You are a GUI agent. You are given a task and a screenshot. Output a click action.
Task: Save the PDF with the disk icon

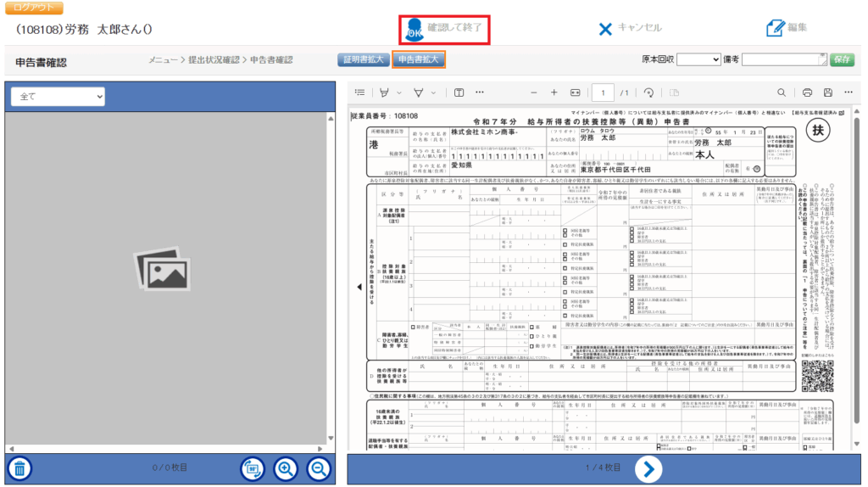pyautogui.click(x=827, y=92)
